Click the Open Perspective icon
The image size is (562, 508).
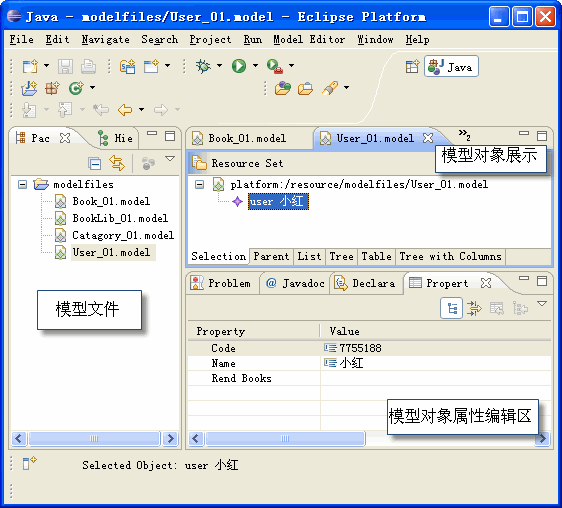(412, 66)
